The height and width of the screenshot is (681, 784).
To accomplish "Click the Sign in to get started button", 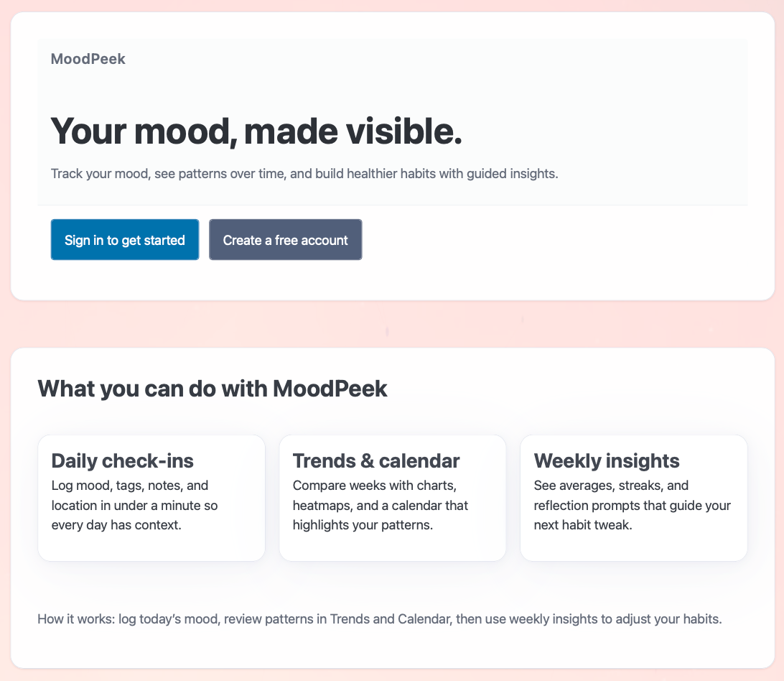I will tap(124, 239).
